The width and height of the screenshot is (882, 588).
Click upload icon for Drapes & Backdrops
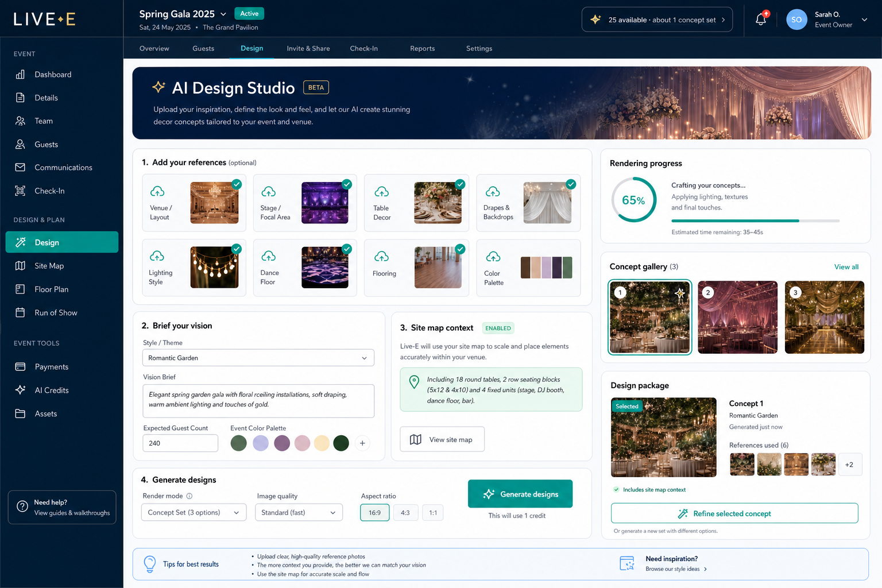point(493,191)
